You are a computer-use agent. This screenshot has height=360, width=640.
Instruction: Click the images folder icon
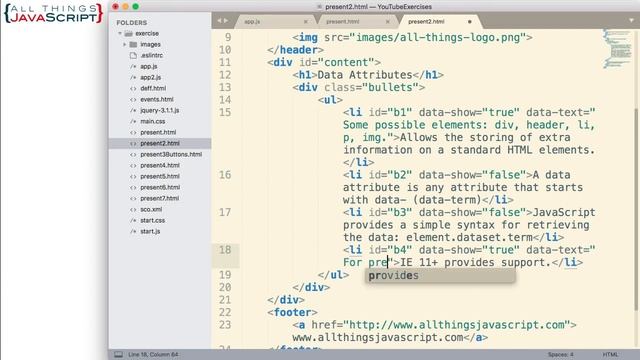point(133,44)
